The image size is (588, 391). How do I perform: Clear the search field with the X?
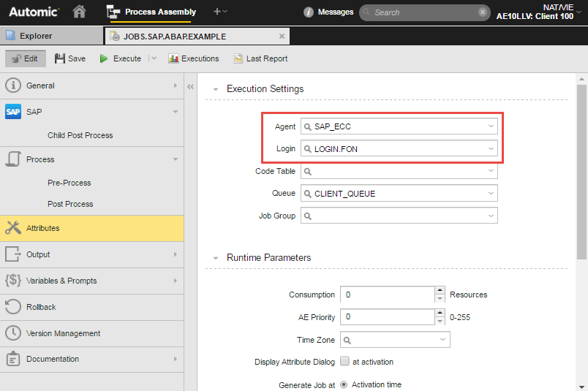click(483, 12)
